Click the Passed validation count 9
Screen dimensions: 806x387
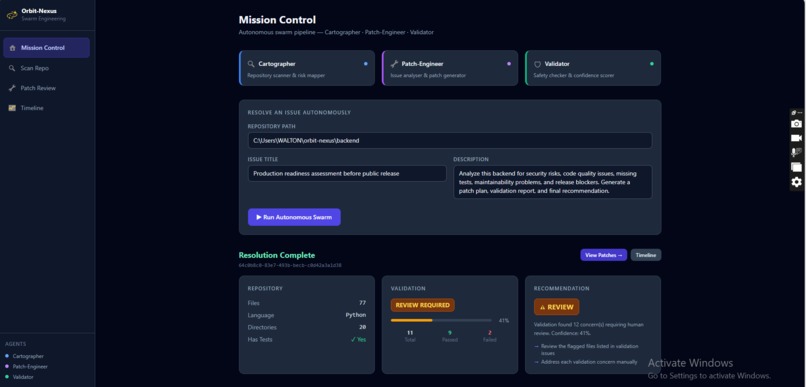point(450,333)
